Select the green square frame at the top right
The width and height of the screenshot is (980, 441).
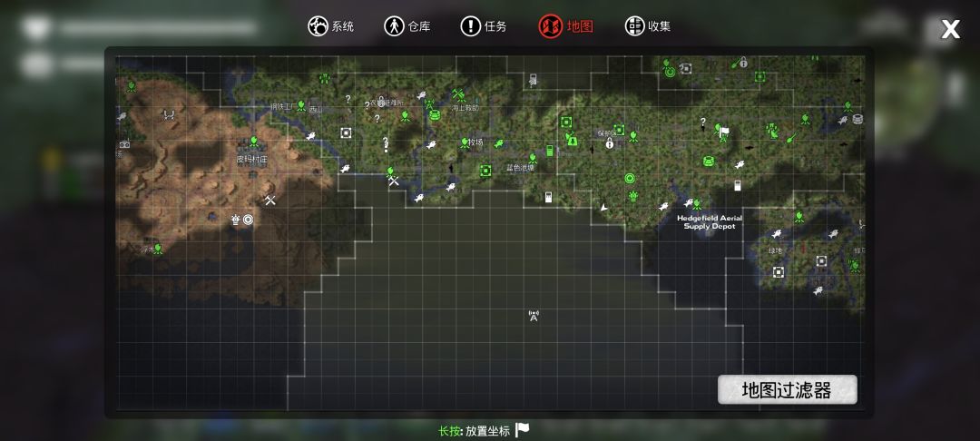[x=760, y=76]
